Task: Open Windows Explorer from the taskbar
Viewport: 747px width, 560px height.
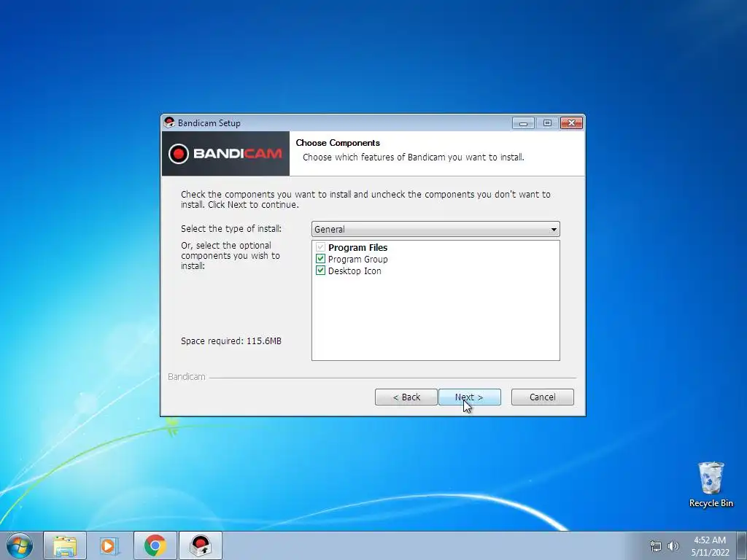Action: [65, 545]
